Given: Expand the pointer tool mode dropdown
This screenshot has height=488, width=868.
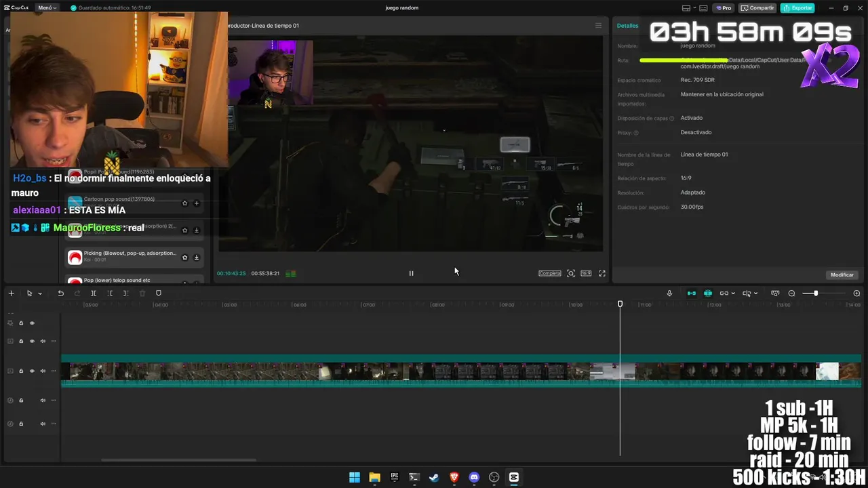Looking at the screenshot, I should [40, 293].
